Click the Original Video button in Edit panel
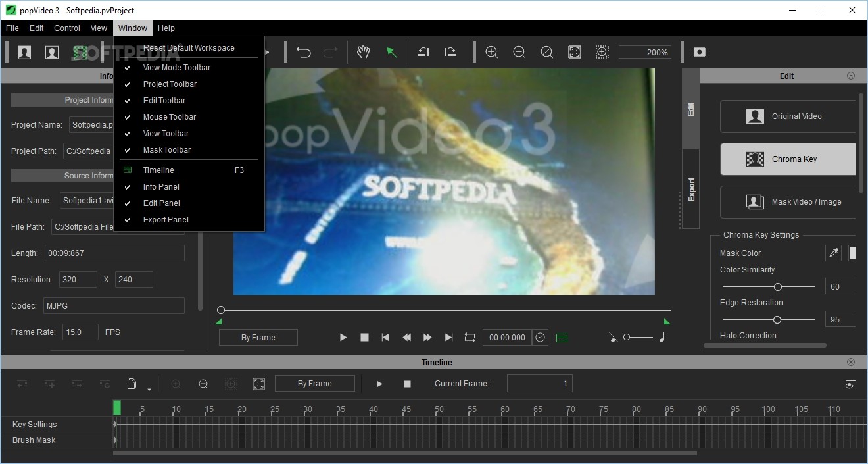 788,116
